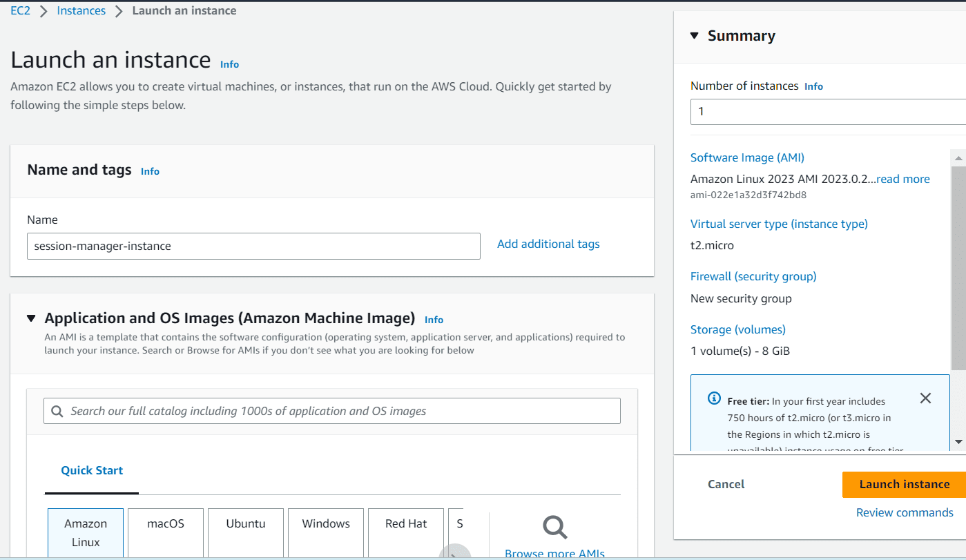Select the macOS AMI tile
The width and height of the screenshot is (966, 560).
point(166,533)
